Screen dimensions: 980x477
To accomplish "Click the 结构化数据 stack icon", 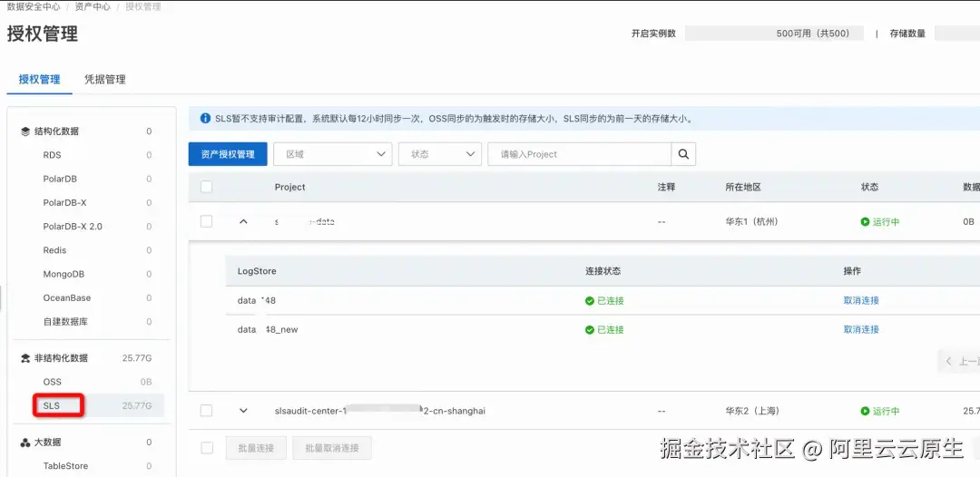I will coord(25,131).
